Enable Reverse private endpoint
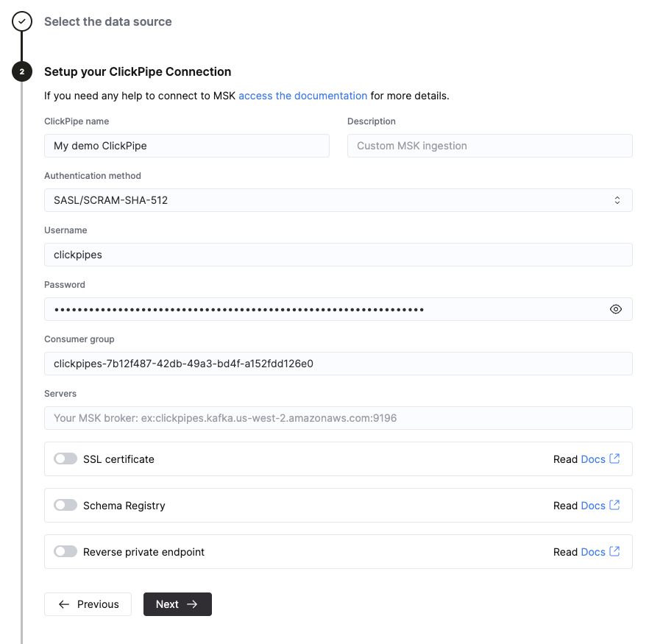649x644 pixels. pyautogui.click(x=65, y=551)
